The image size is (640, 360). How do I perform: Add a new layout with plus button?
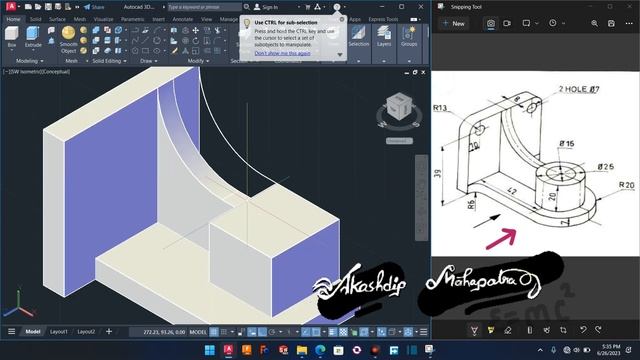109,331
